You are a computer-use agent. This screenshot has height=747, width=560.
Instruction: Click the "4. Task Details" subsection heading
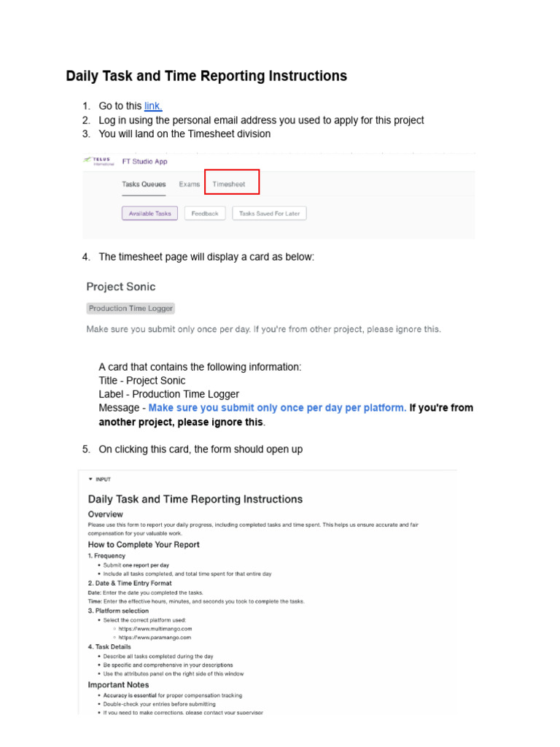[109, 646]
